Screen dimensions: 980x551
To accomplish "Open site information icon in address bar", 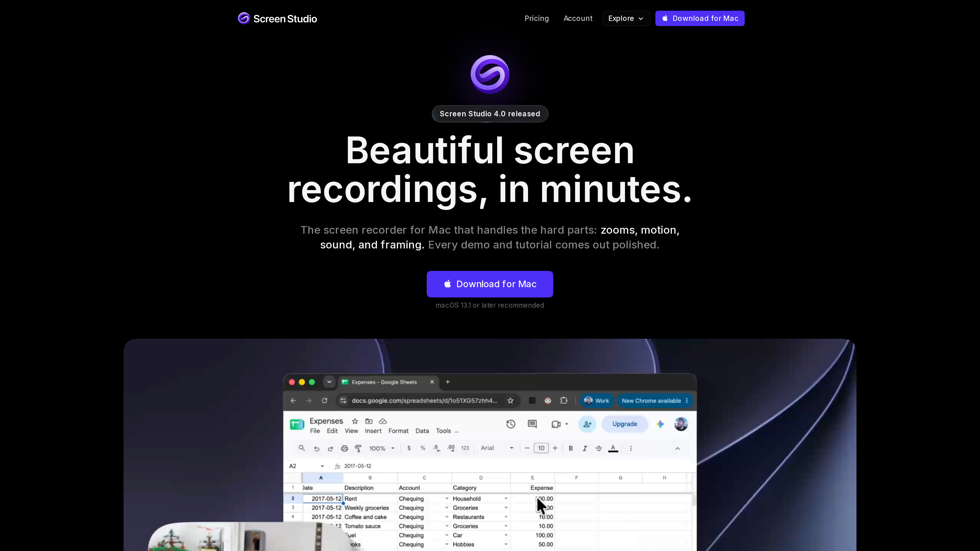I will pos(343,400).
